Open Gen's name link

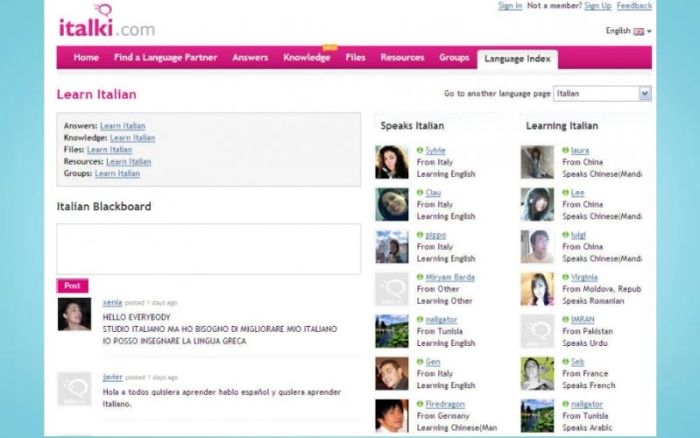coord(433,362)
